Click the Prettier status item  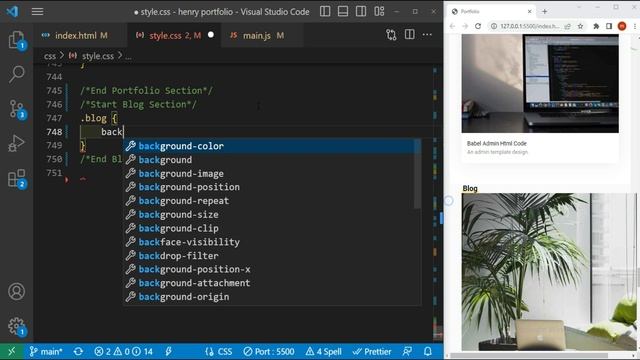[372, 351]
